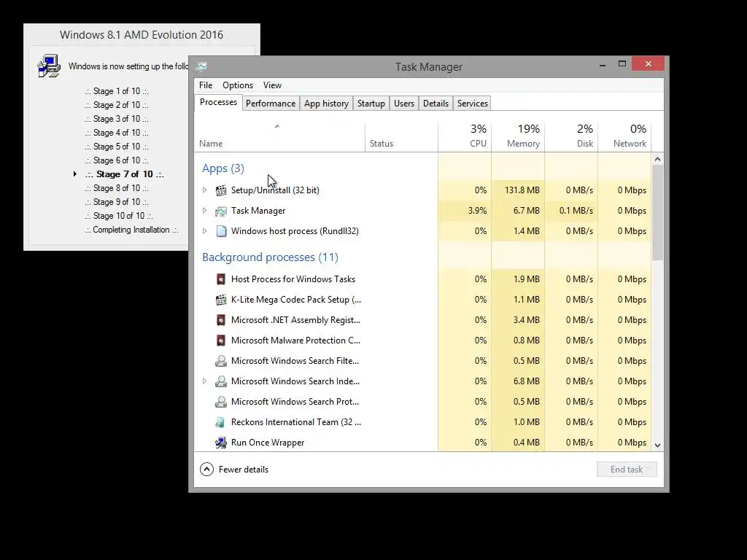Sort by the Name column header

click(279, 136)
